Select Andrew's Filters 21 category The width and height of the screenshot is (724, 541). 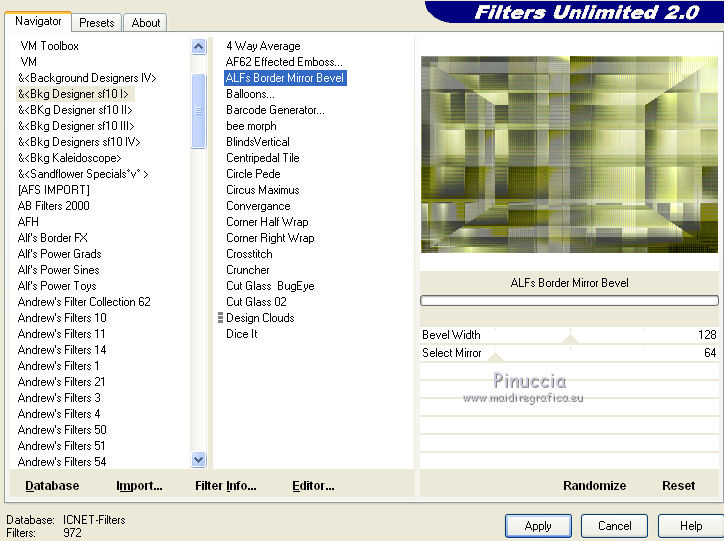pyautogui.click(x=61, y=382)
